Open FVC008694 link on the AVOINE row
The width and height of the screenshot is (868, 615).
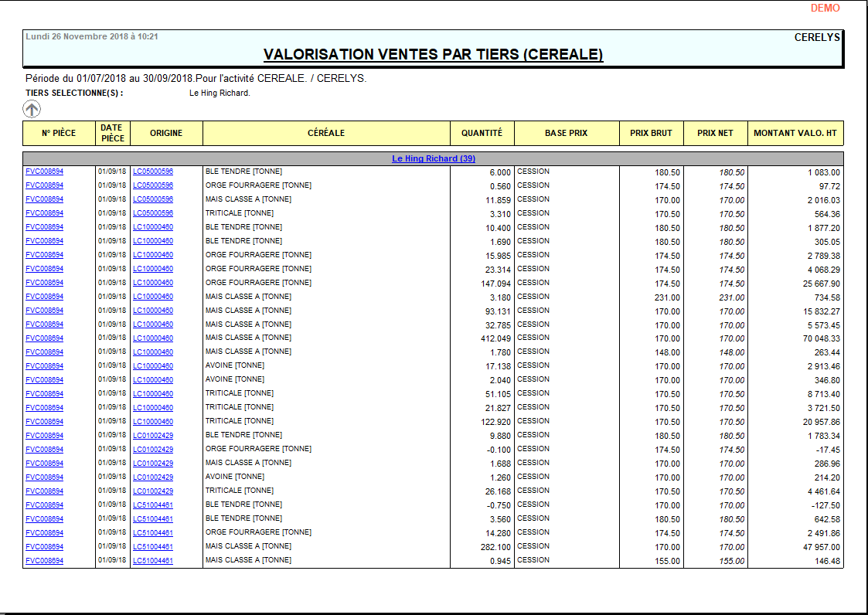pos(44,365)
